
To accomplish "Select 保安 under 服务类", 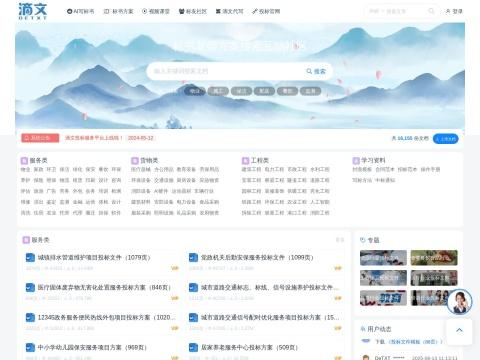I will pyautogui.click(x=90, y=169).
